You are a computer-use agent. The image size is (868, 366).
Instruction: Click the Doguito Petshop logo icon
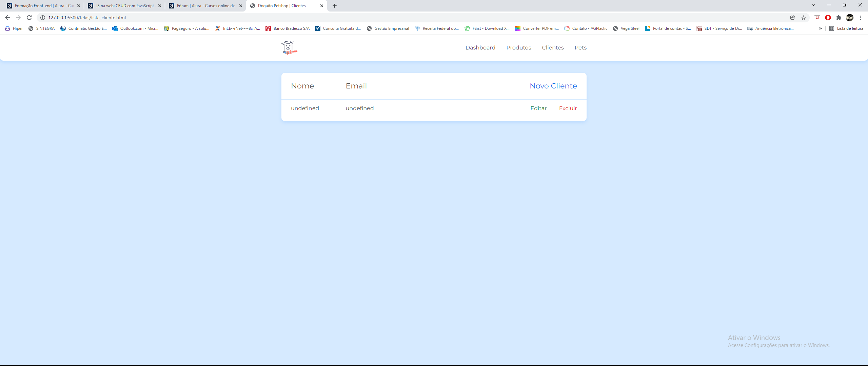point(289,47)
